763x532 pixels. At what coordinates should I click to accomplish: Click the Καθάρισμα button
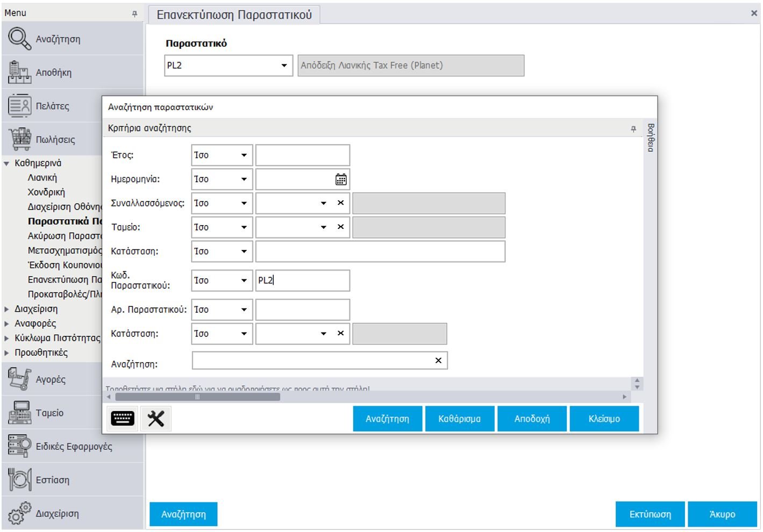tap(459, 419)
